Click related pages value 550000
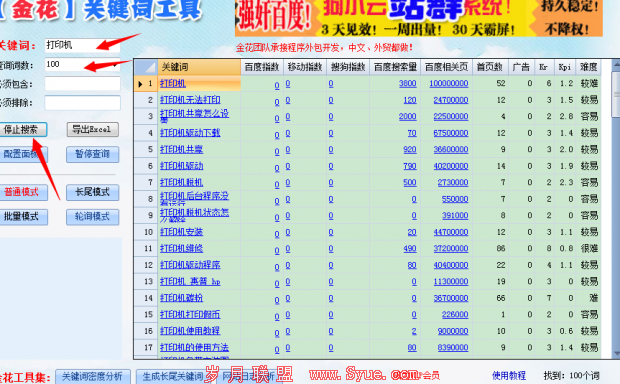 pyautogui.click(x=455, y=199)
